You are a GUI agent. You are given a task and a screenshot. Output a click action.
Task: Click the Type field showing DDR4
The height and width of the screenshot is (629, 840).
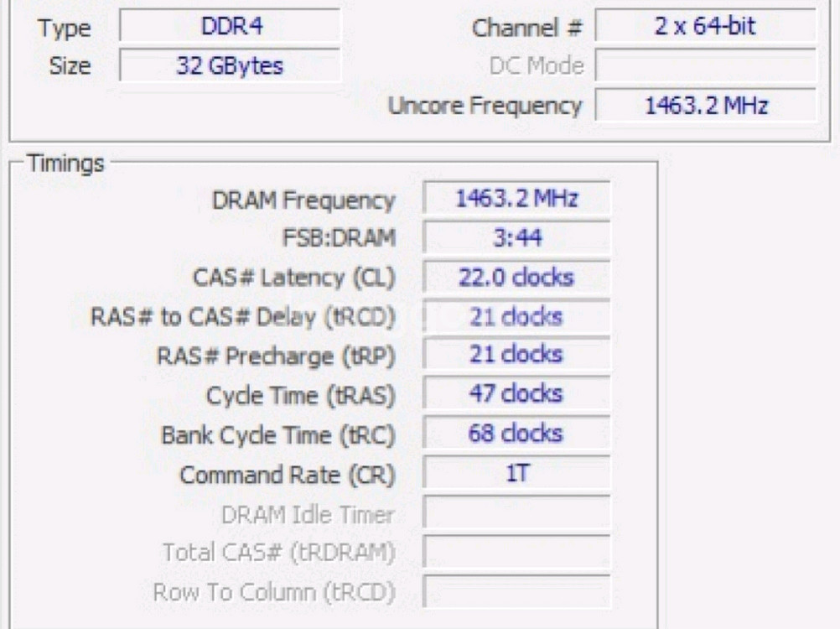click(x=230, y=28)
